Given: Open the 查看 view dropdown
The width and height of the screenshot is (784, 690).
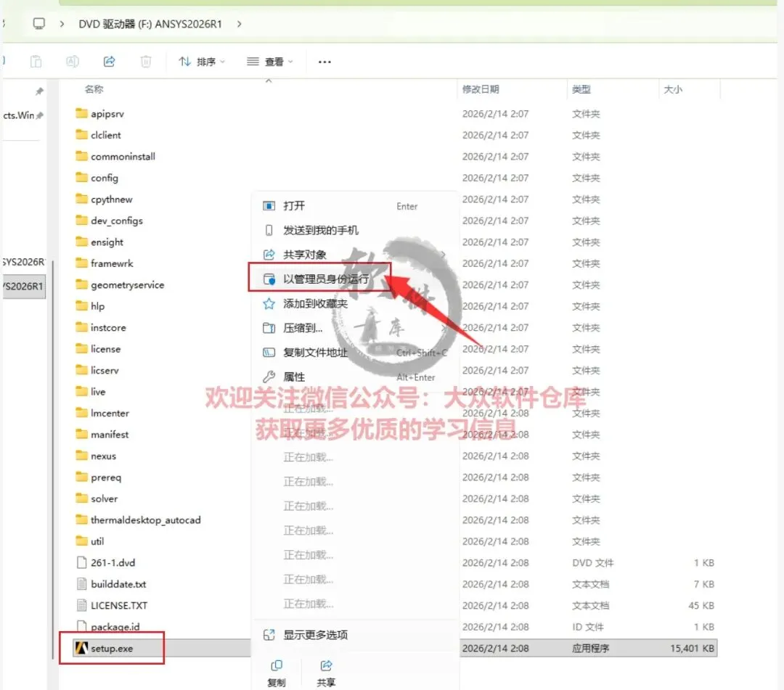Looking at the screenshot, I should pyautogui.click(x=269, y=62).
